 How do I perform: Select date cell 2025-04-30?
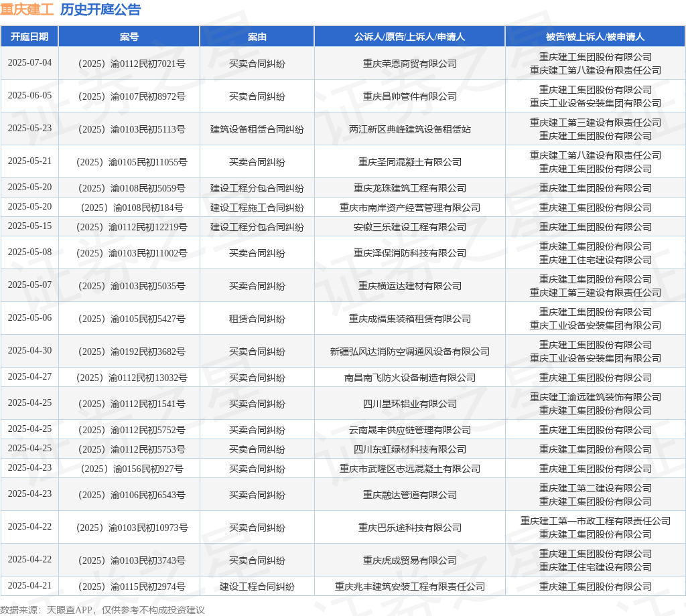pyautogui.click(x=29, y=351)
